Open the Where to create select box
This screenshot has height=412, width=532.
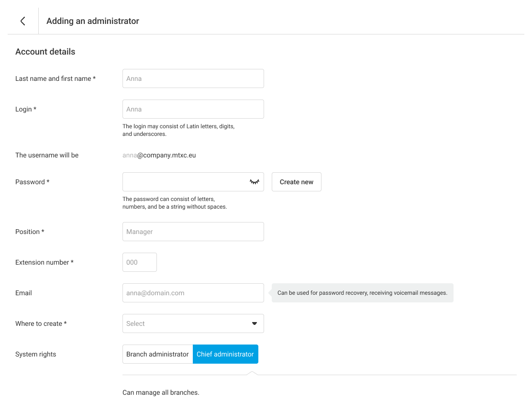[x=187, y=323]
